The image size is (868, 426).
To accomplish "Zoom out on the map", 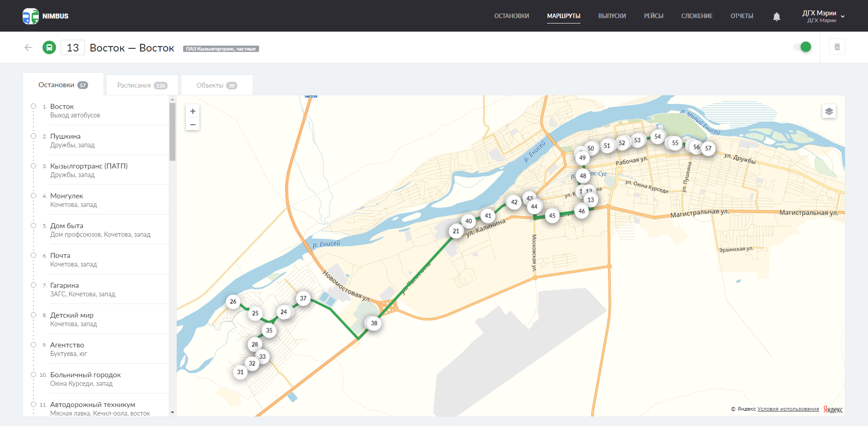I will point(193,124).
